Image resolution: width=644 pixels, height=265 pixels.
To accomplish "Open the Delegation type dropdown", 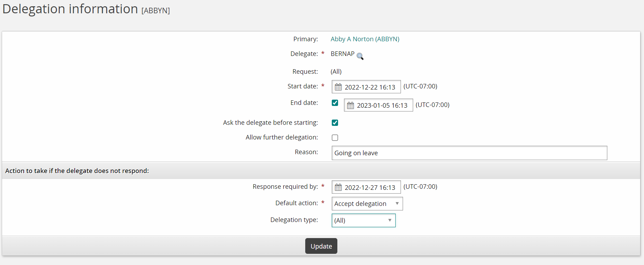I will coord(363,221).
